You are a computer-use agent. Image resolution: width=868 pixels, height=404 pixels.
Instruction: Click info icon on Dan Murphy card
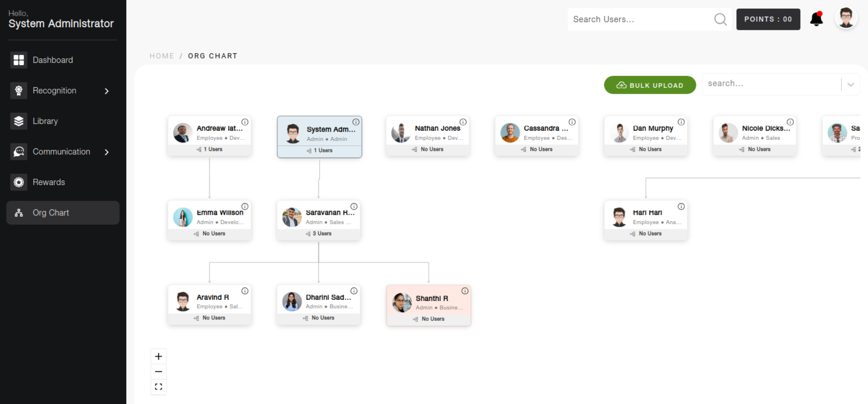click(681, 122)
